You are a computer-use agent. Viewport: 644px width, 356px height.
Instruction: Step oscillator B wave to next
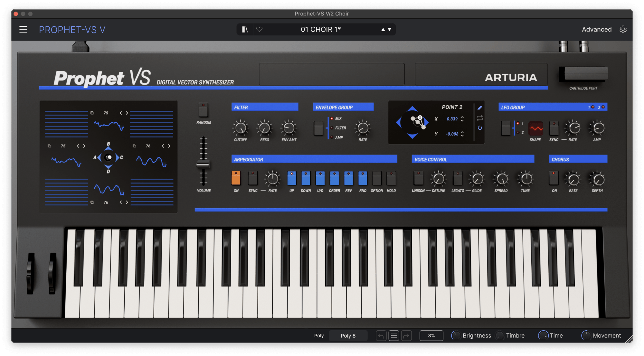[x=127, y=113]
